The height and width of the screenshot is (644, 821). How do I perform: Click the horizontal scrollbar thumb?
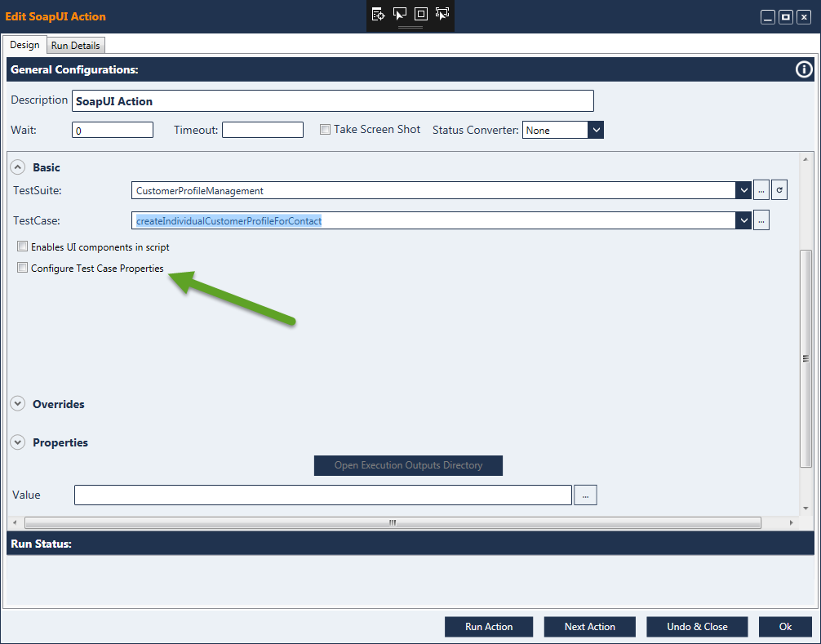(x=393, y=522)
